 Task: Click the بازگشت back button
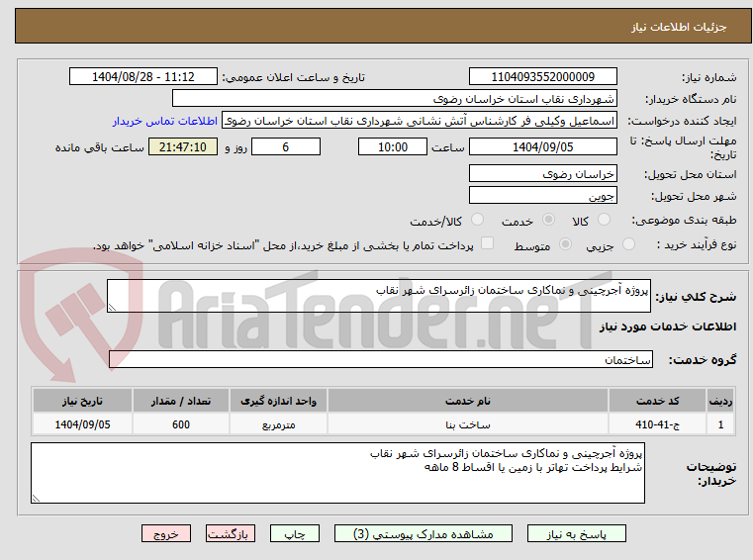click(230, 533)
